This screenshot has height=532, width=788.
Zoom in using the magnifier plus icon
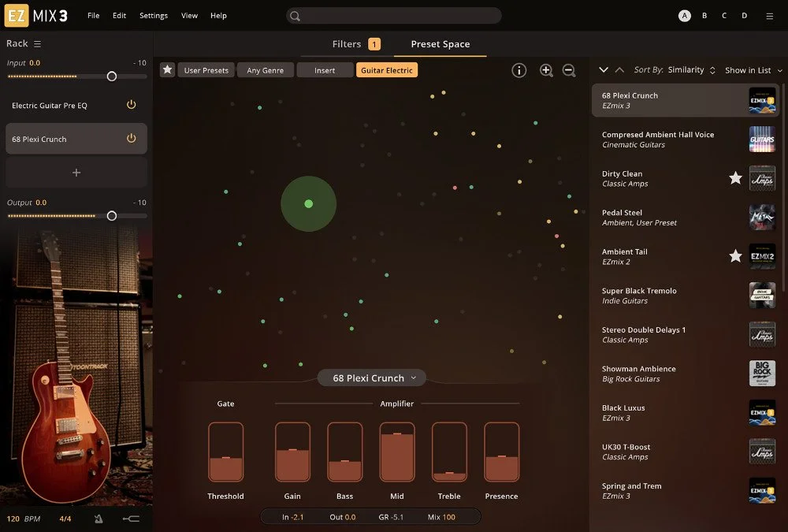point(546,70)
